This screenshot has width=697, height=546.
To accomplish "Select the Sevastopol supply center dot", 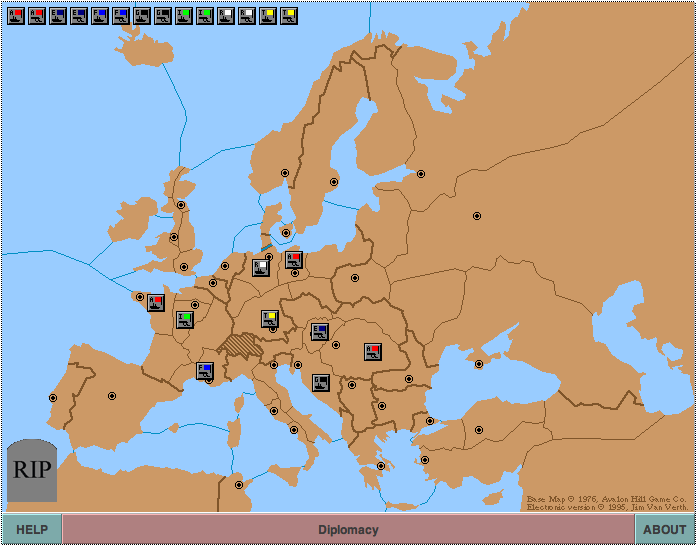I will (x=479, y=364).
